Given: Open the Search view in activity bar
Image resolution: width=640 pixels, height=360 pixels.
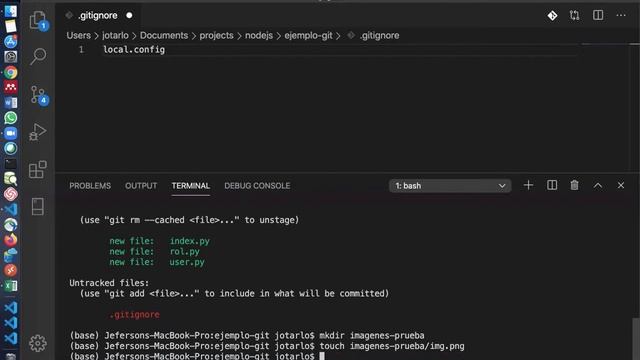Looking at the screenshot, I should [38, 56].
